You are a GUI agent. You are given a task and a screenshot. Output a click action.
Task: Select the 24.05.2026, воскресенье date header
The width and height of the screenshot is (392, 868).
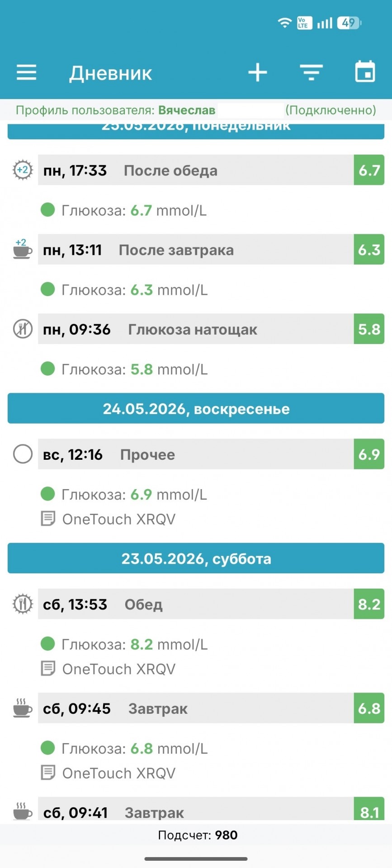(196, 408)
